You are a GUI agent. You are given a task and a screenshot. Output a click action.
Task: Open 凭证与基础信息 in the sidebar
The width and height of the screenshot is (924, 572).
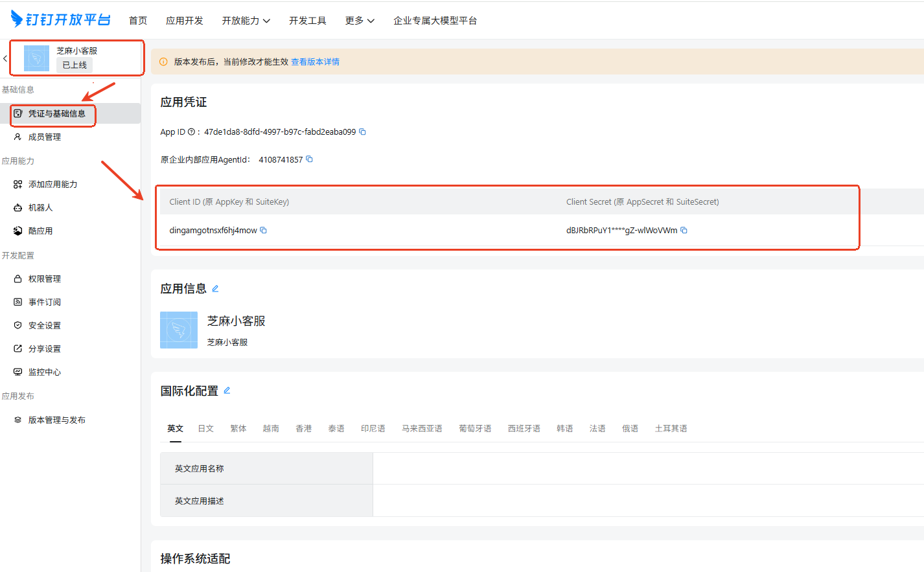coord(70,113)
